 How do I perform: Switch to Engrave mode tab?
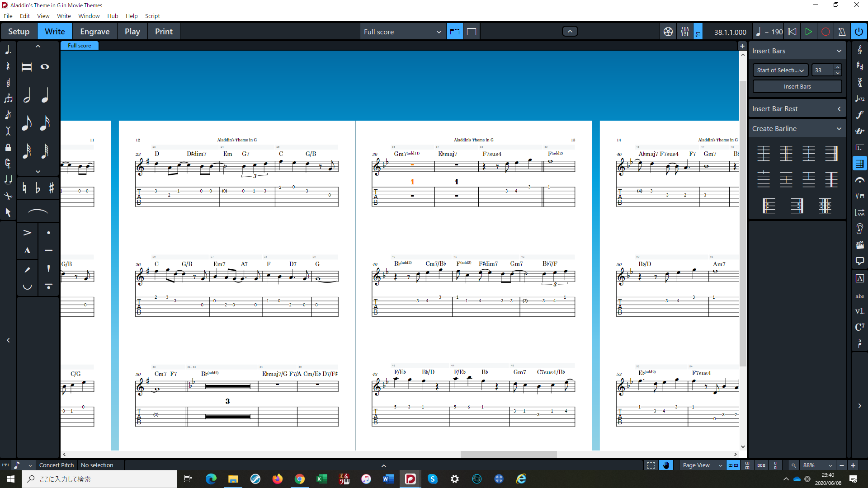[94, 32]
